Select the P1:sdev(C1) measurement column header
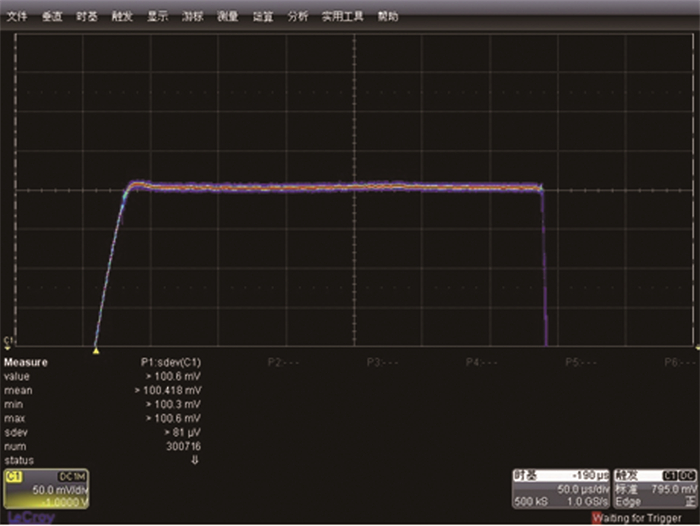The image size is (700, 526). (x=169, y=363)
